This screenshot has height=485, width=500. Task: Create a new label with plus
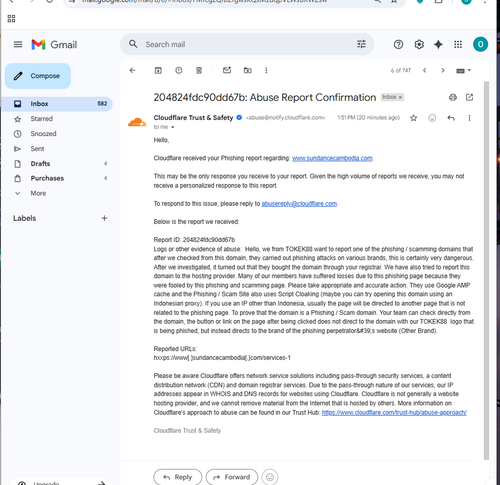pyautogui.click(x=104, y=218)
